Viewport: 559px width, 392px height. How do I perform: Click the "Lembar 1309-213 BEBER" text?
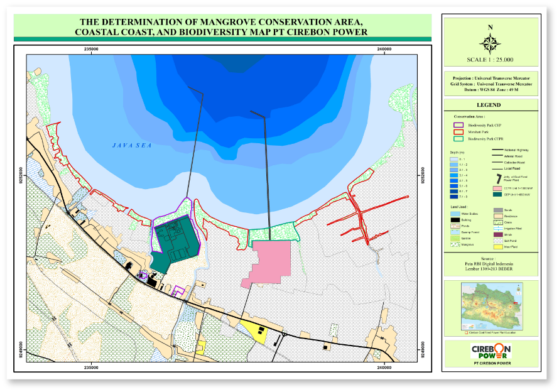tap(489, 269)
